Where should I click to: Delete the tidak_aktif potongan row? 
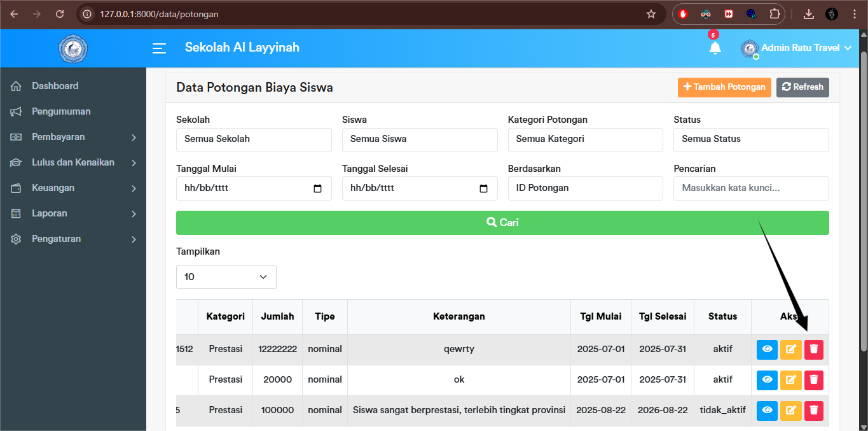[814, 411]
